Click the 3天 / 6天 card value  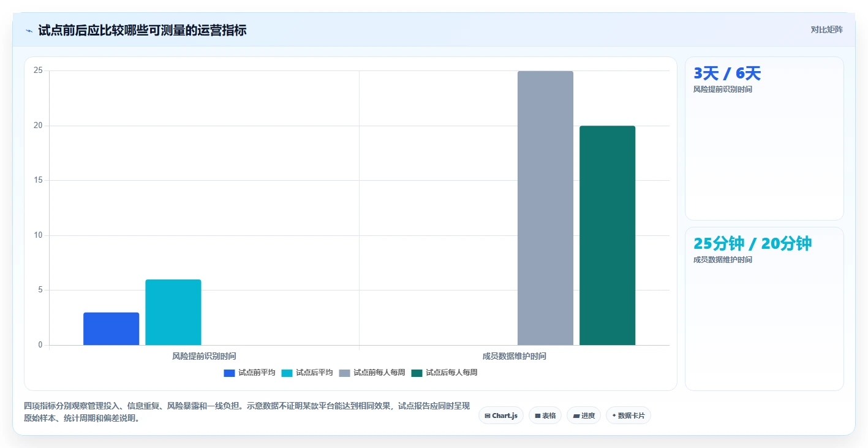(x=727, y=74)
